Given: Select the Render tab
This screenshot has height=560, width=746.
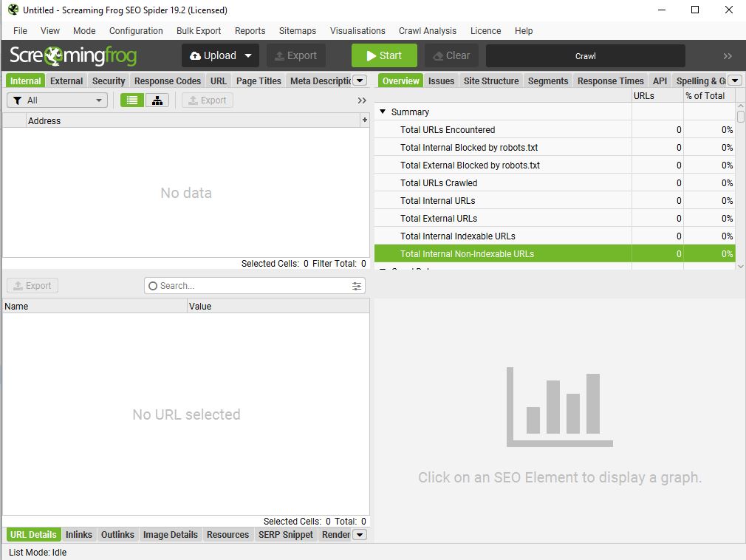Looking at the screenshot, I should (335, 535).
